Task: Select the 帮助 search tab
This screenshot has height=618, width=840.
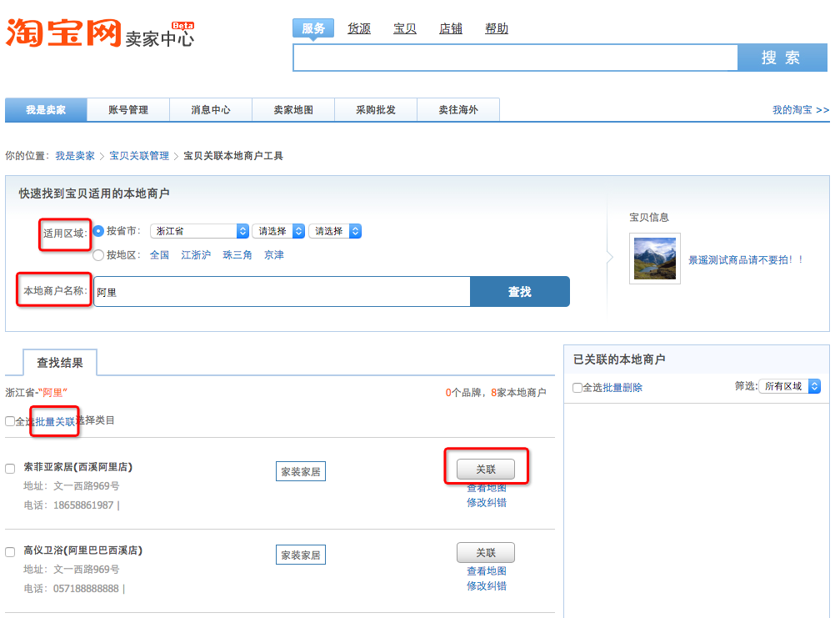Action: pyautogui.click(x=497, y=28)
